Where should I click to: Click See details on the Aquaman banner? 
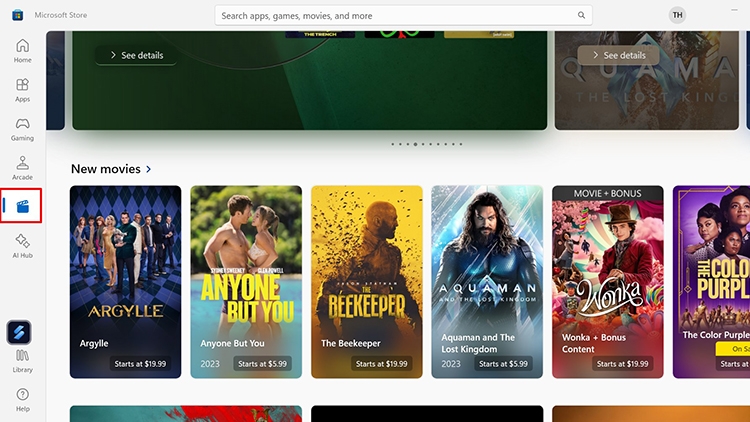click(619, 55)
